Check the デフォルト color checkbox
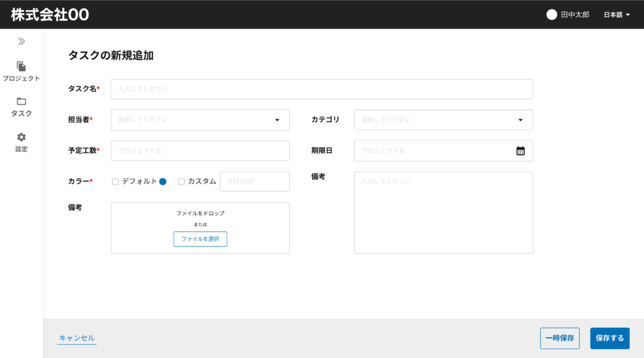 [x=116, y=181]
